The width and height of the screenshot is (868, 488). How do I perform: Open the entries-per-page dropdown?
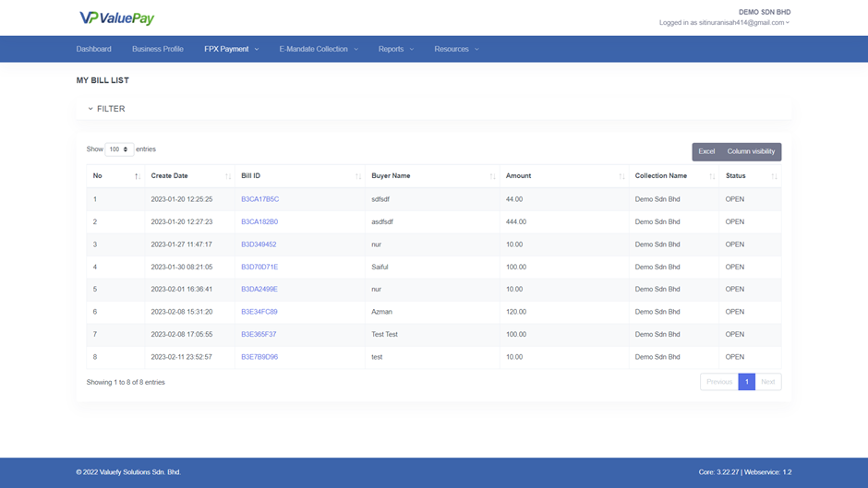119,149
